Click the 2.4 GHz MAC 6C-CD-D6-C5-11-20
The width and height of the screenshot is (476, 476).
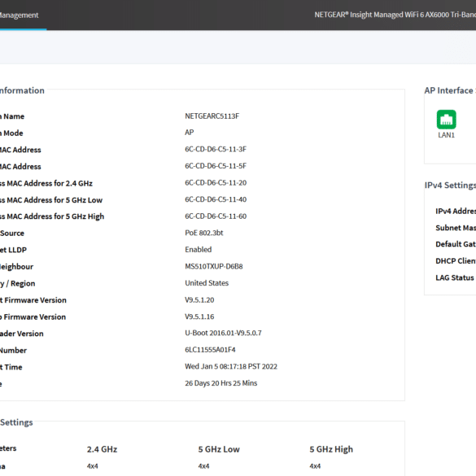(216, 182)
